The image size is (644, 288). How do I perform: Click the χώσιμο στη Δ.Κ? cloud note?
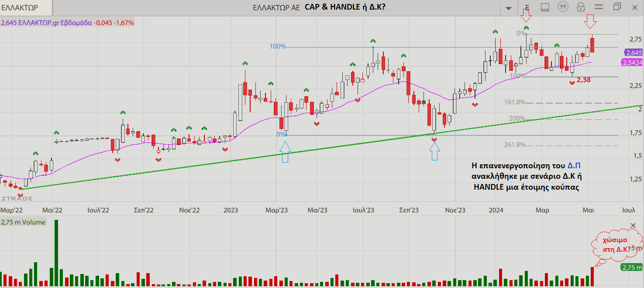pos(616,245)
